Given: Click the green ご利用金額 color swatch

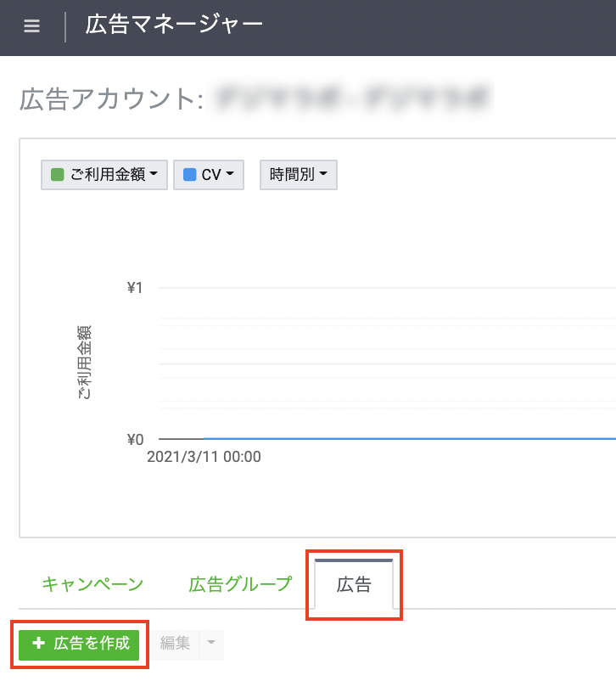Looking at the screenshot, I should click(x=58, y=175).
